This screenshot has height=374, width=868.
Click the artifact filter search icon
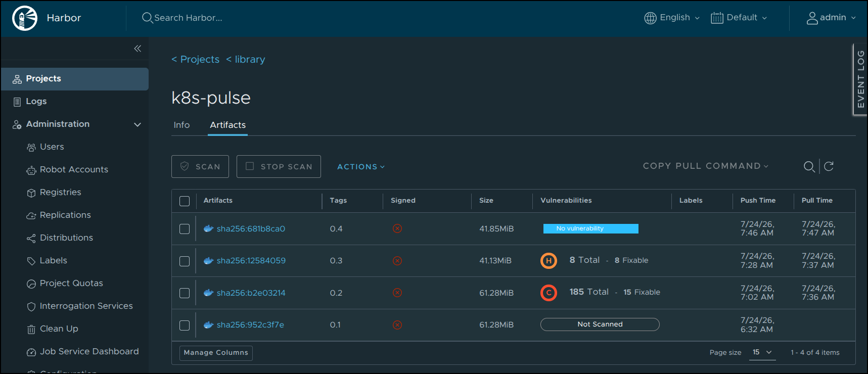[x=809, y=166]
